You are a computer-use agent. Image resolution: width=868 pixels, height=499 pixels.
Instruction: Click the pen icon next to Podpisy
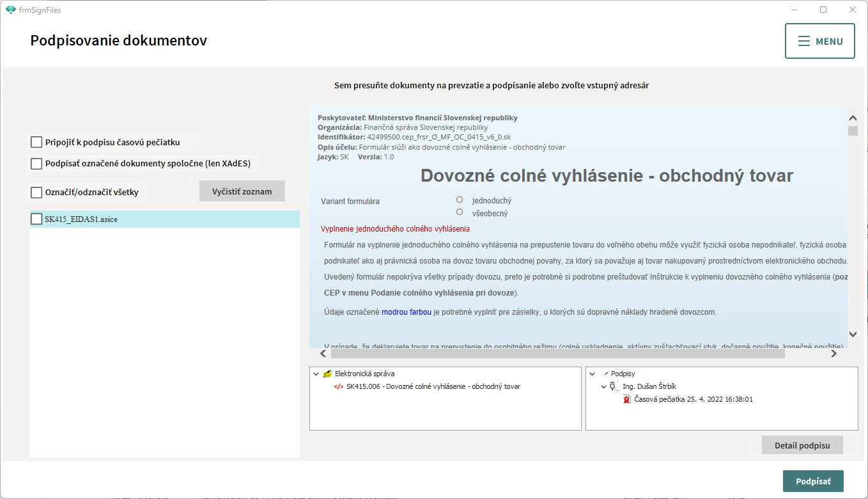604,374
